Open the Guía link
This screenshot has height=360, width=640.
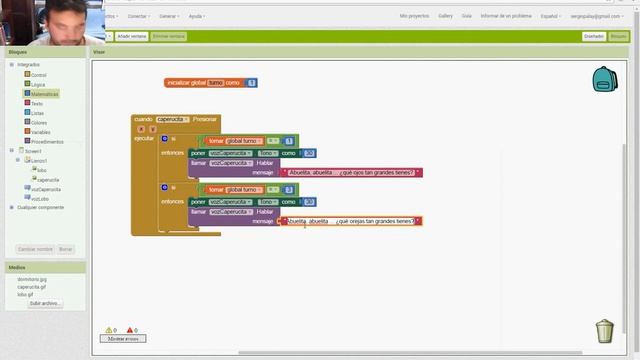point(467,16)
